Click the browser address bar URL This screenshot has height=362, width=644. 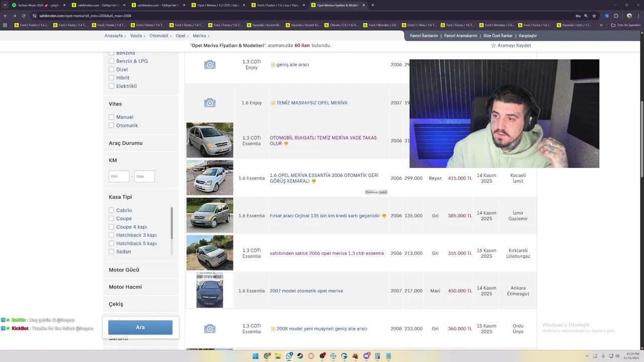pos(85,16)
